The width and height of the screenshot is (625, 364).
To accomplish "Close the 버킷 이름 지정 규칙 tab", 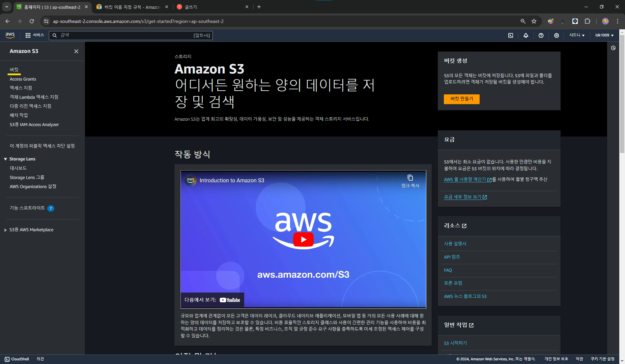I will pos(167,7).
